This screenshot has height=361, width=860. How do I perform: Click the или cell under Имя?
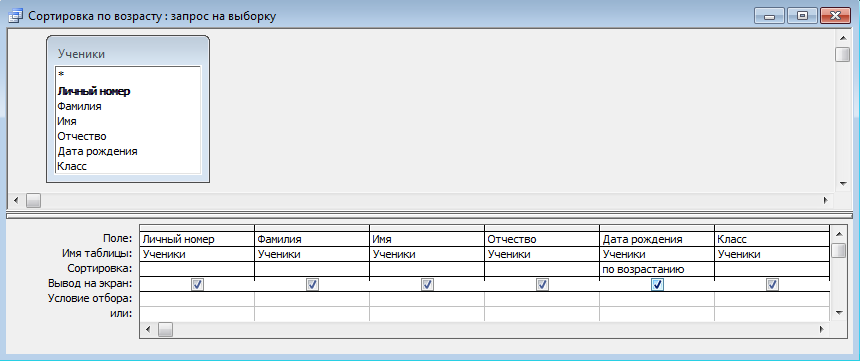click(427, 314)
